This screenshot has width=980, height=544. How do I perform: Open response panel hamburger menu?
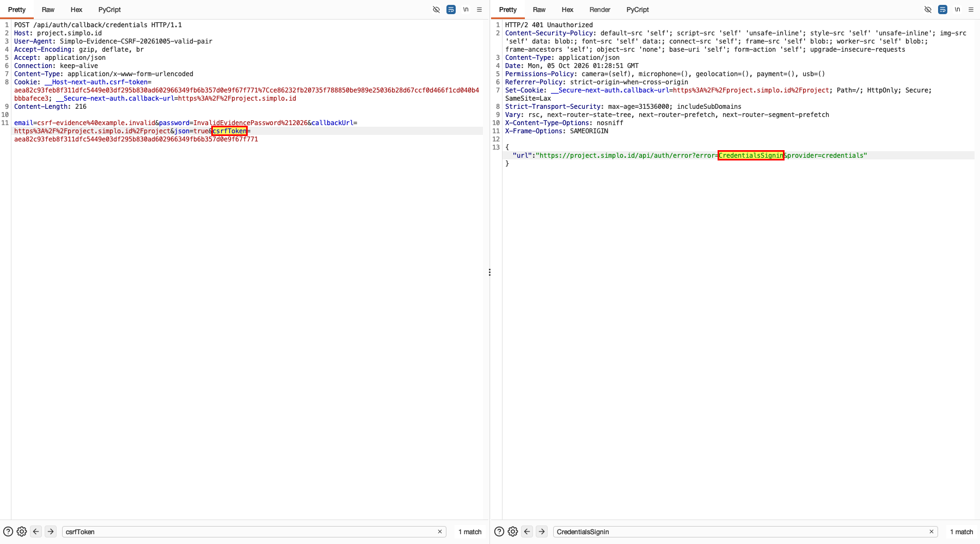pyautogui.click(x=971, y=10)
